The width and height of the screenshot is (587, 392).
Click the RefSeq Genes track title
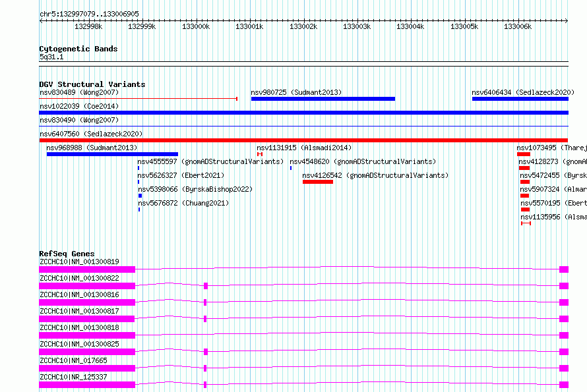pos(67,254)
